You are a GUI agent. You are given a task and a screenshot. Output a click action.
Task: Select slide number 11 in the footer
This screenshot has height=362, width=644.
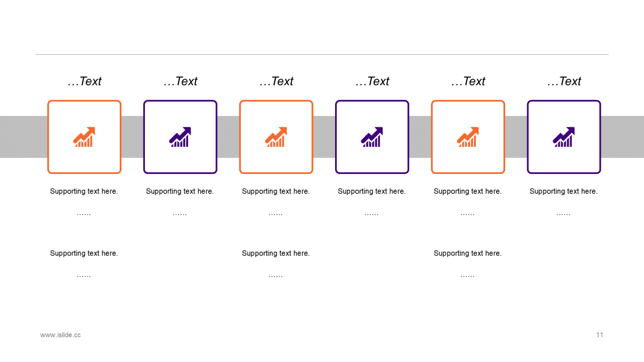point(600,335)
